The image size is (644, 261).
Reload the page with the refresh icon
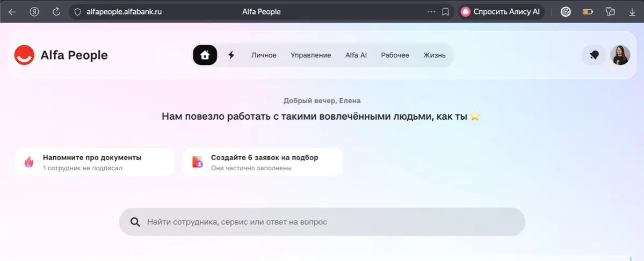tap(57, 12)
